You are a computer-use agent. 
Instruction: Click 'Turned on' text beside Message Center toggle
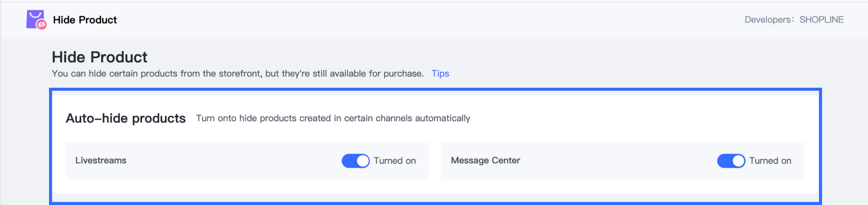(x=770, y=161)
